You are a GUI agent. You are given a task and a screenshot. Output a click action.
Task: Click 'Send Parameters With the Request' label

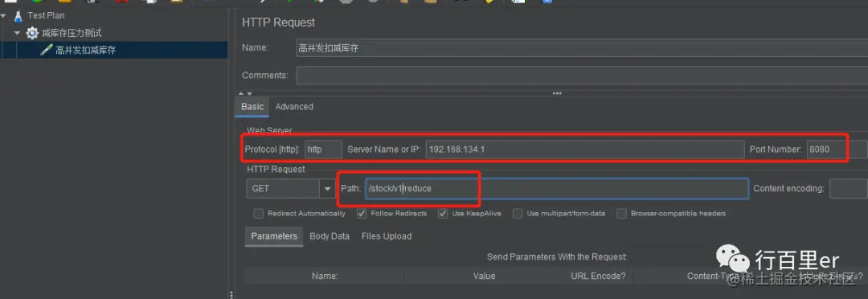tap(557, 257)
